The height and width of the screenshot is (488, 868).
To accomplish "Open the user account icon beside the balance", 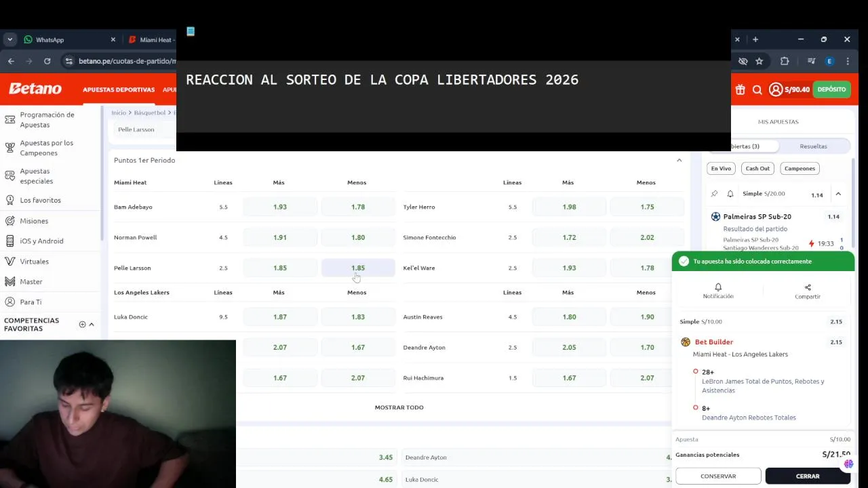I will [776, 89].
